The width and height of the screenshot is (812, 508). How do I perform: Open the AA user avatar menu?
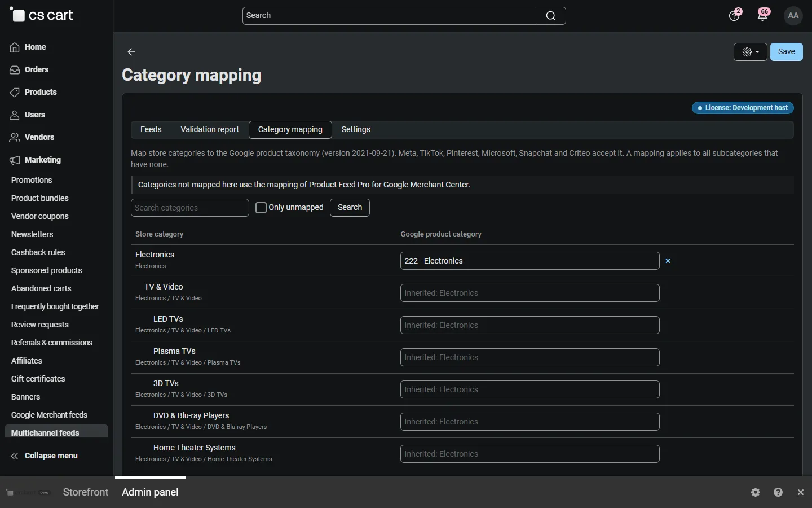[793, 15]
